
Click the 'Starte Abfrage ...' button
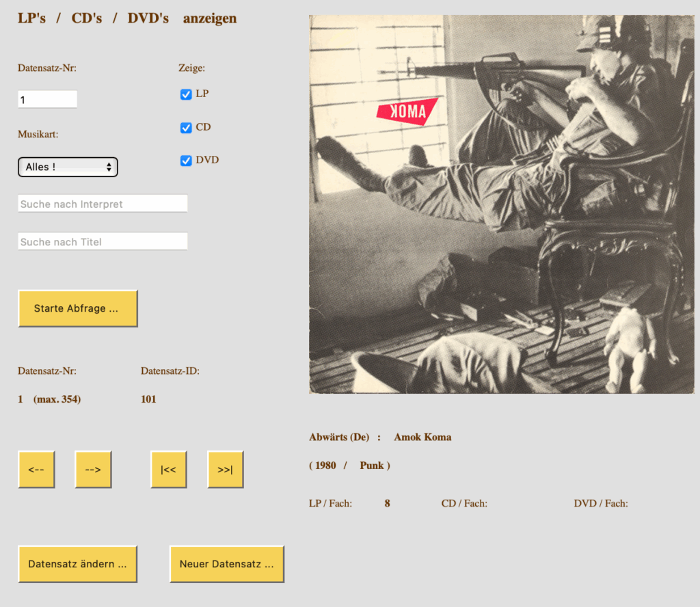[78, 308]
